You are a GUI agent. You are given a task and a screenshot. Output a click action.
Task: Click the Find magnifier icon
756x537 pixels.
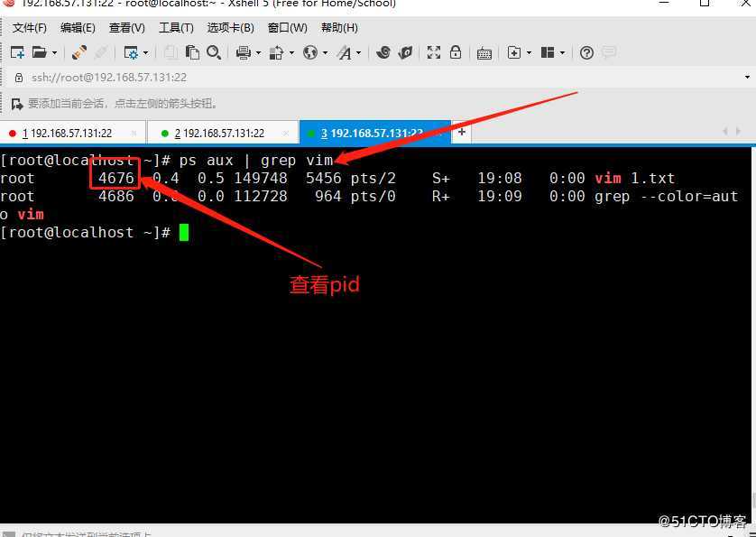coord(214,52)
